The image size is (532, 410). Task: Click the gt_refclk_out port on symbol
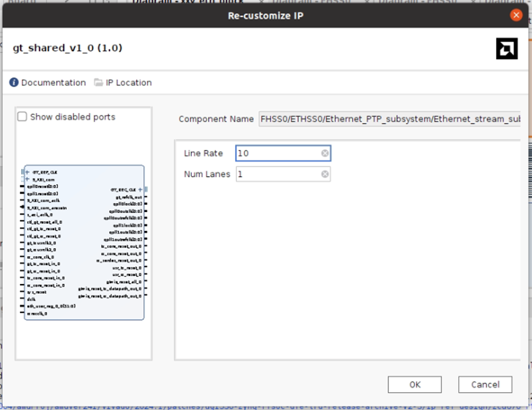pos(128,197)
